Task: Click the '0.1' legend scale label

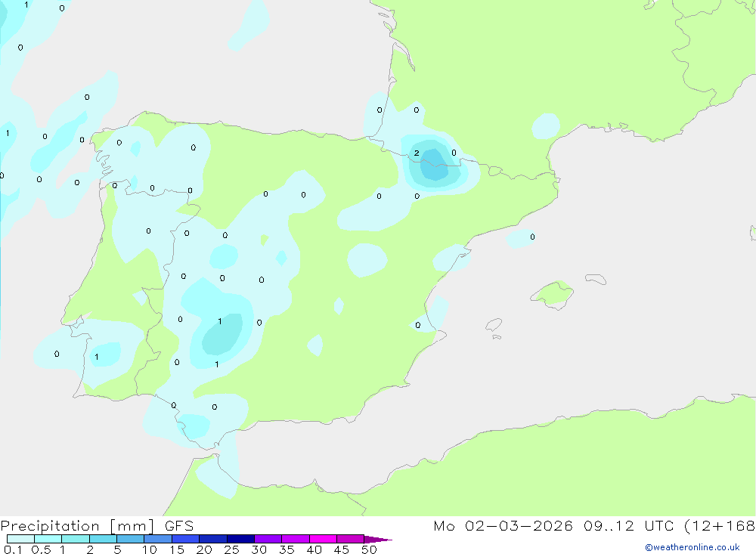Action: click(x=13, y=549)
